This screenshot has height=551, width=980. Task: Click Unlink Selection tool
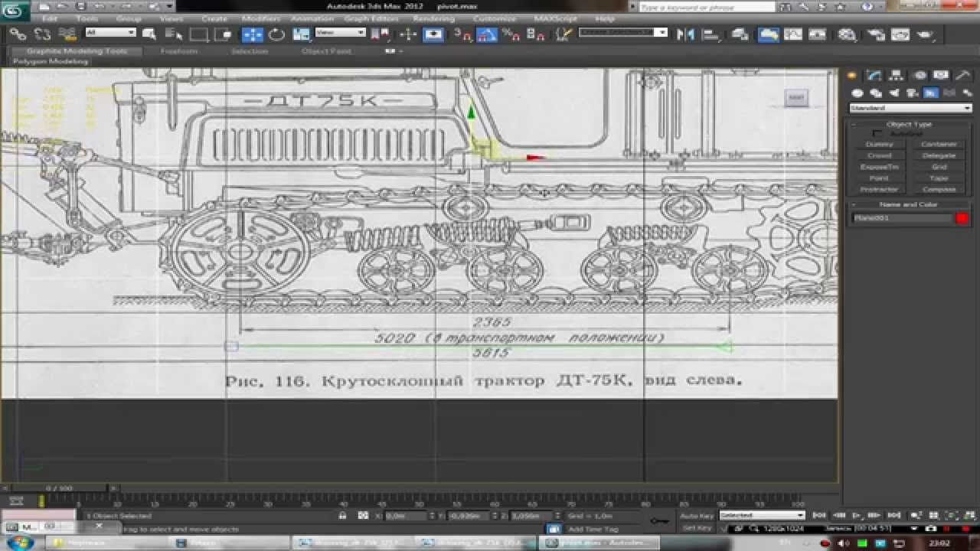tap(42, 34)
